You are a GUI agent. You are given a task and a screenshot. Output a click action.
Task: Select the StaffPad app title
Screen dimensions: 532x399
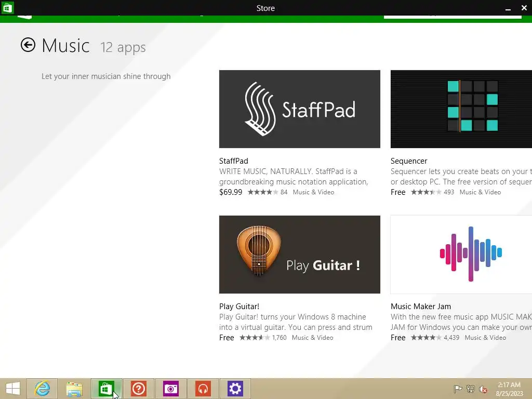tap(233, 161)
